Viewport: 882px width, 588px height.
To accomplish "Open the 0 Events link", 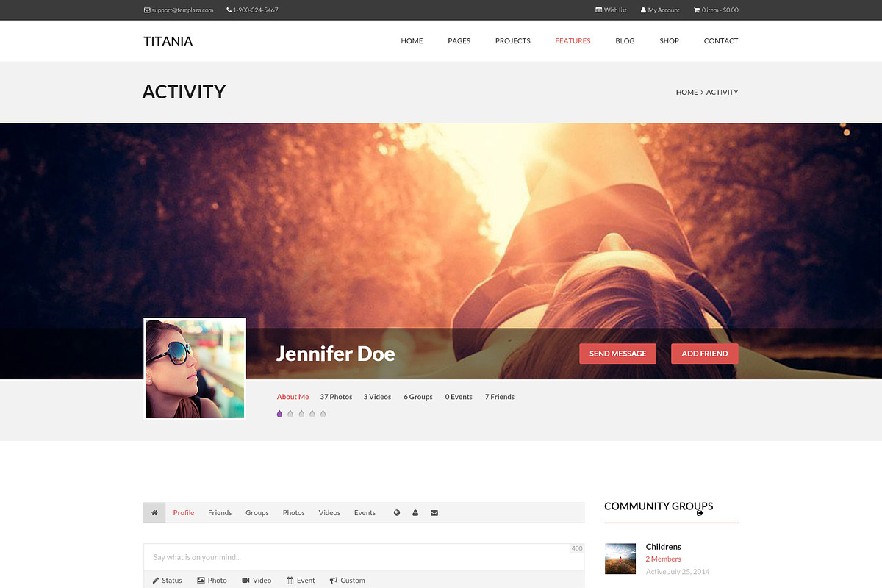I will [x=458, y=397].
